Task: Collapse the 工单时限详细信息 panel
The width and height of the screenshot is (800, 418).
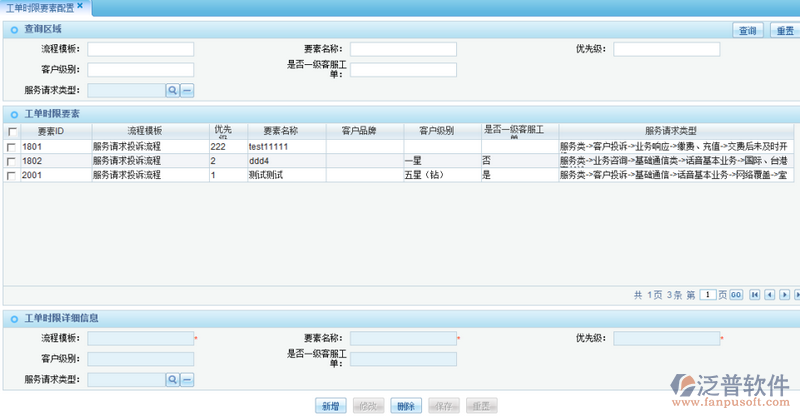Action: pos(14,318)
